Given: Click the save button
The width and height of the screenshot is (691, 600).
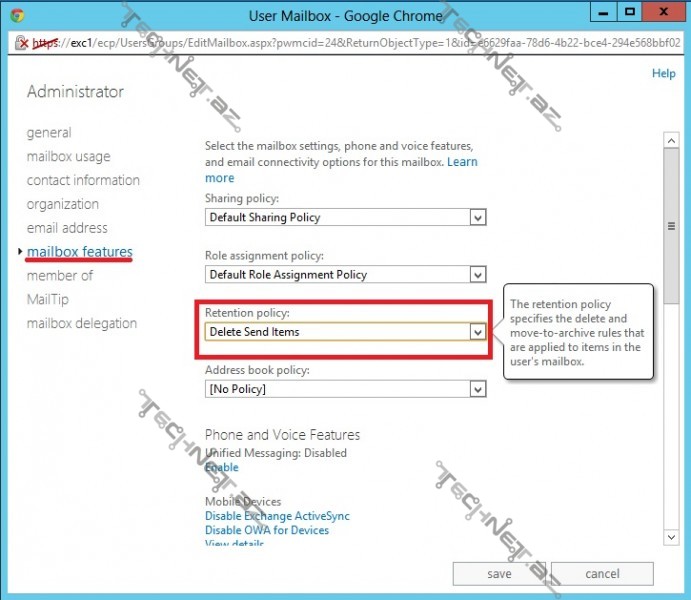Looking at the screenshot, I should [x=499, y=574].
